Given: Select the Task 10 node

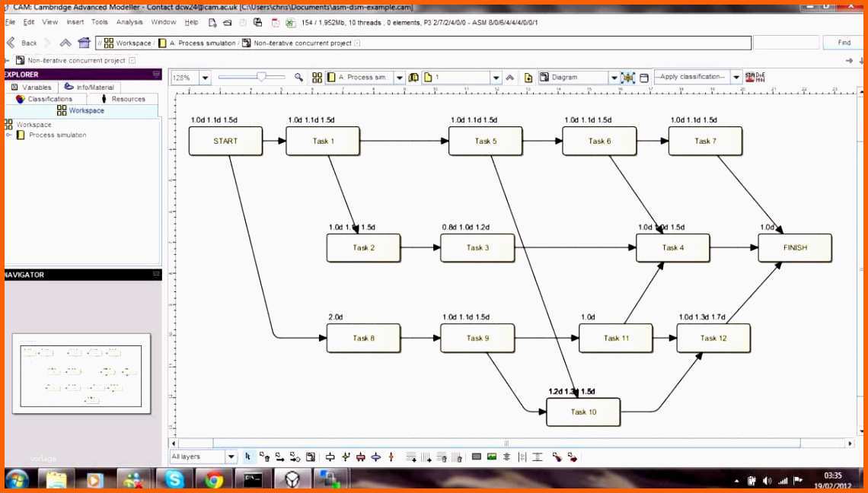Looking at the screenshot, I should point(583,412).
